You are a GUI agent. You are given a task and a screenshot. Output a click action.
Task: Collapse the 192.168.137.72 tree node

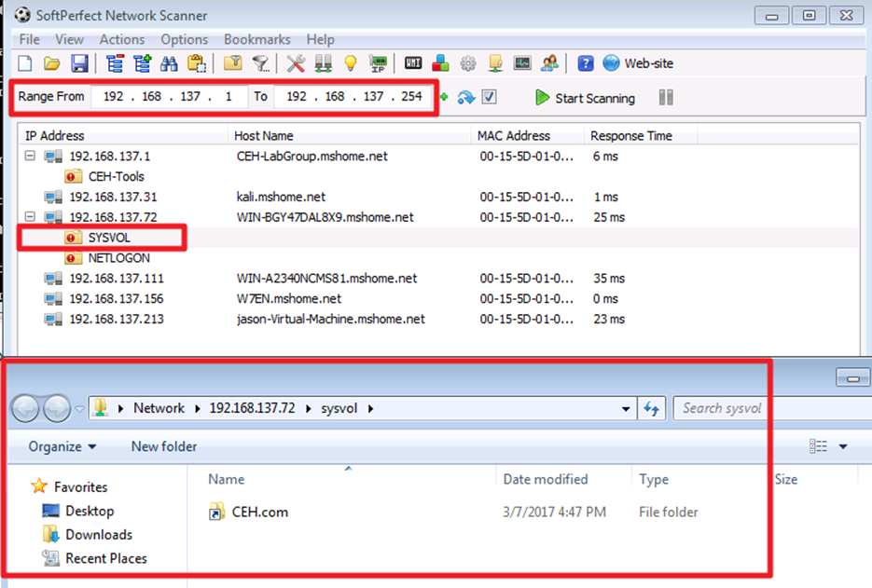point(30,216)
